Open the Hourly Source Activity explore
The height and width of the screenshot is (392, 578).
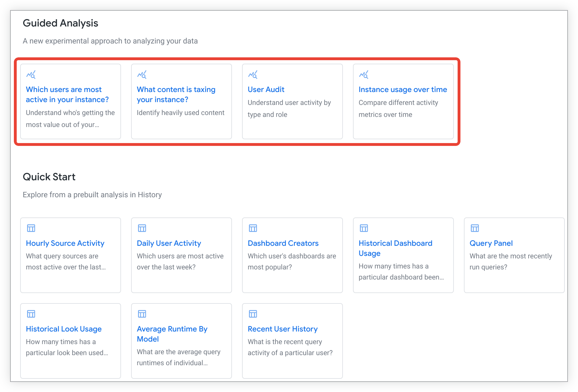[x=65, y=243]
